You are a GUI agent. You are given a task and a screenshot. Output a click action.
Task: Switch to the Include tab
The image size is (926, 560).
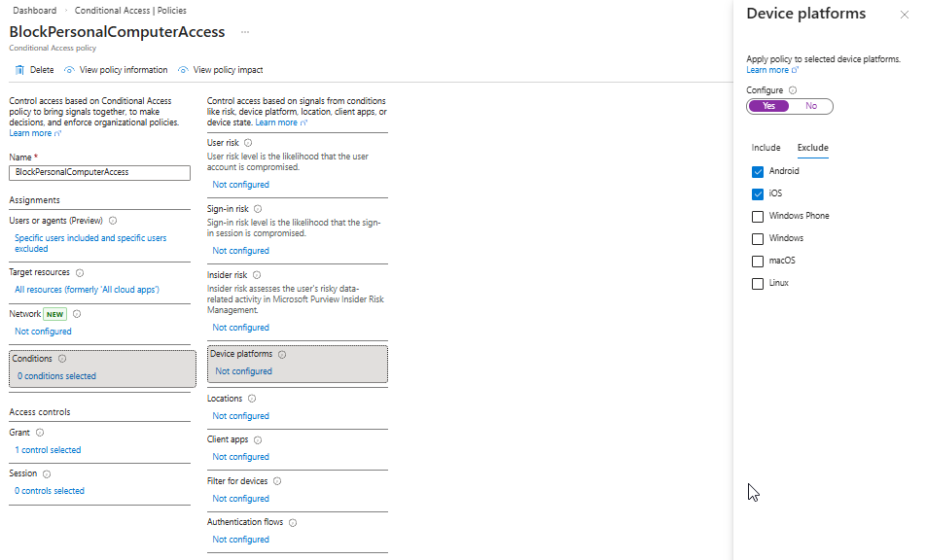[766, 148]
